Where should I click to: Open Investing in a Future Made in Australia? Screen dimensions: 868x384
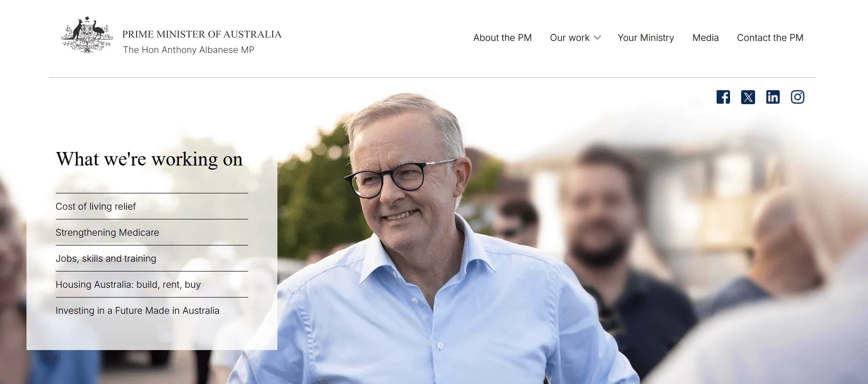tap(138, 311)
